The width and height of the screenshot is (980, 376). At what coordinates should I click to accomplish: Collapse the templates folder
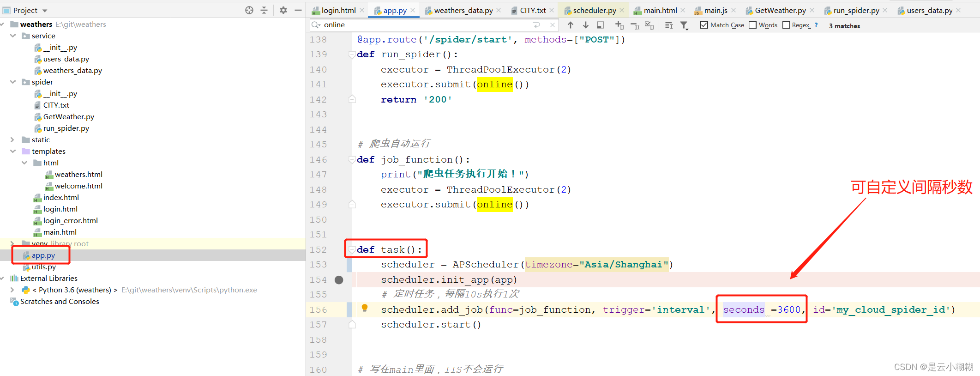point(13,151)
